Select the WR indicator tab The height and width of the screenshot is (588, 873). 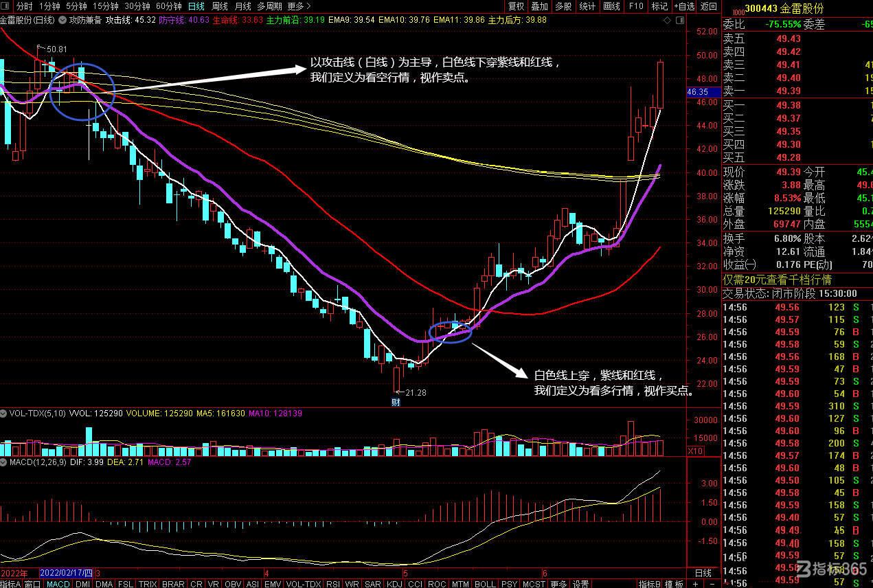pyautogui.click(x=352, y=584)
